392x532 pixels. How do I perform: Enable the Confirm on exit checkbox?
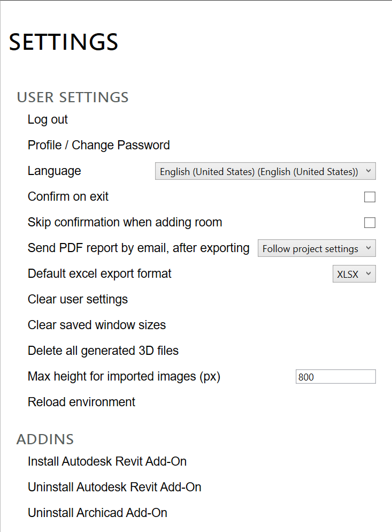[370, 197]
